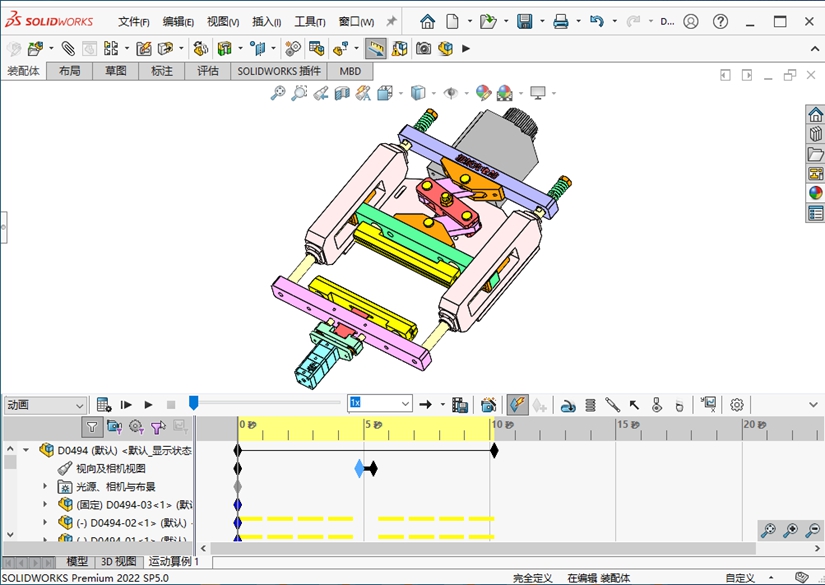Viewport: 825px width, 585px height.
Task: Switch to the 草图 tab
Action: 116,71
